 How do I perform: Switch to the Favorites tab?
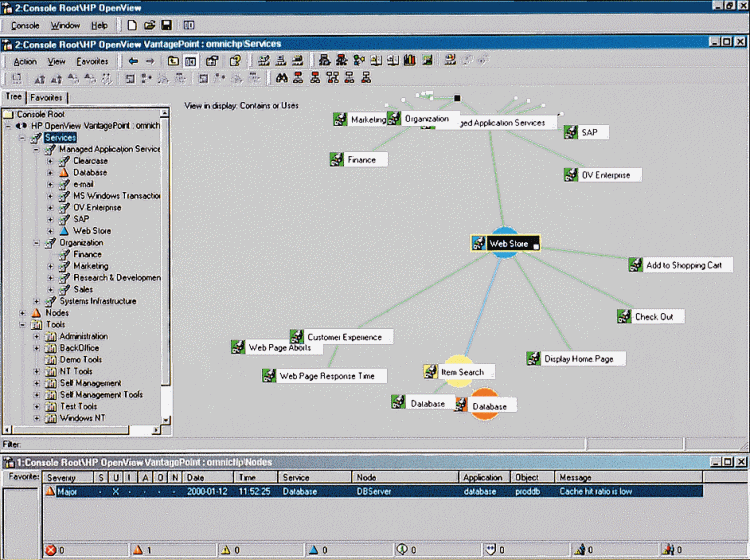[46, 98]
